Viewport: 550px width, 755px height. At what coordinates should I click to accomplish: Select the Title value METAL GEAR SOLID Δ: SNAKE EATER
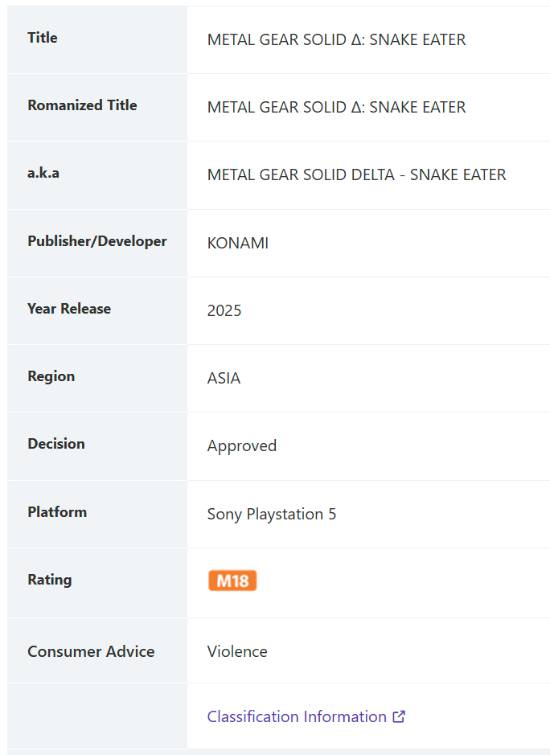coord(336,39)
